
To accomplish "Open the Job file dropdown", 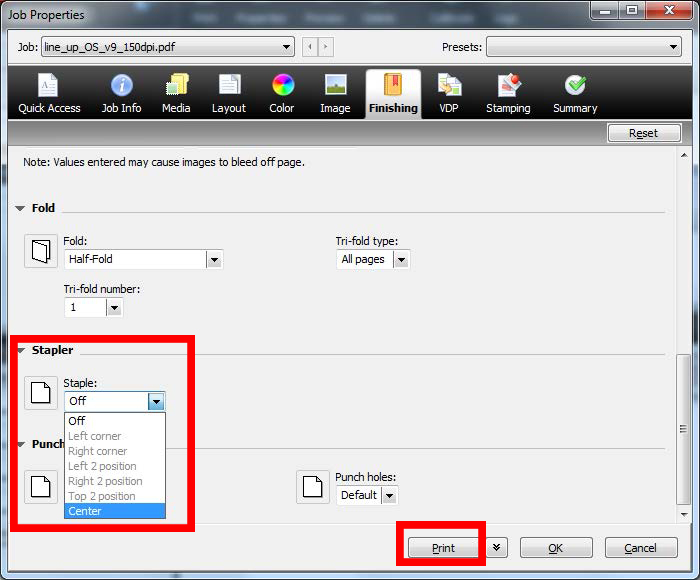I will pos(168,47).
